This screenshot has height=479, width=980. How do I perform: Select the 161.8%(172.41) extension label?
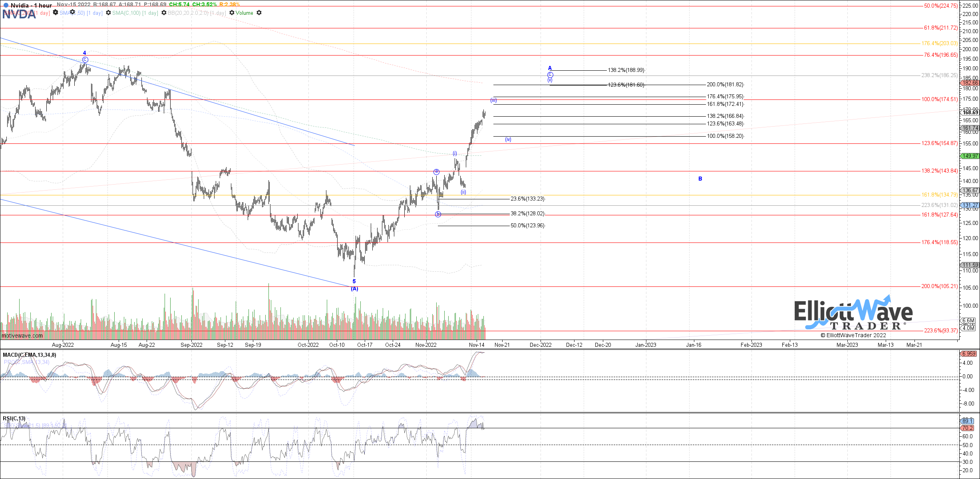(726, 104)
